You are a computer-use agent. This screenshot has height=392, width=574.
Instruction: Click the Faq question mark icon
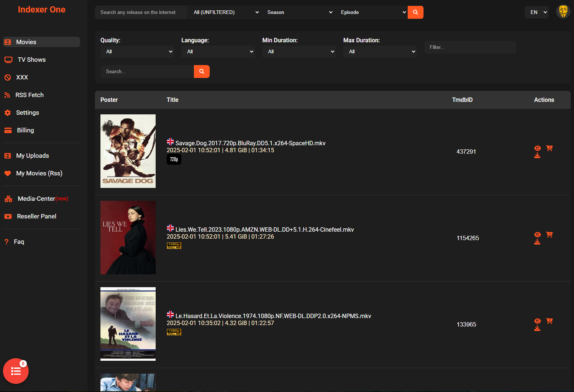tap(6, 242)
